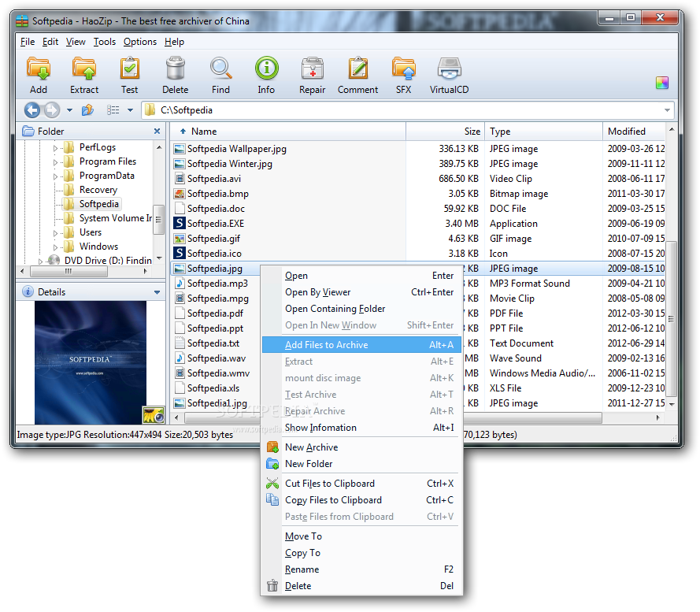Viewport: 700px width, 612px height.
Task: Click the Info toolbar icon
Action: coord(266,69)
